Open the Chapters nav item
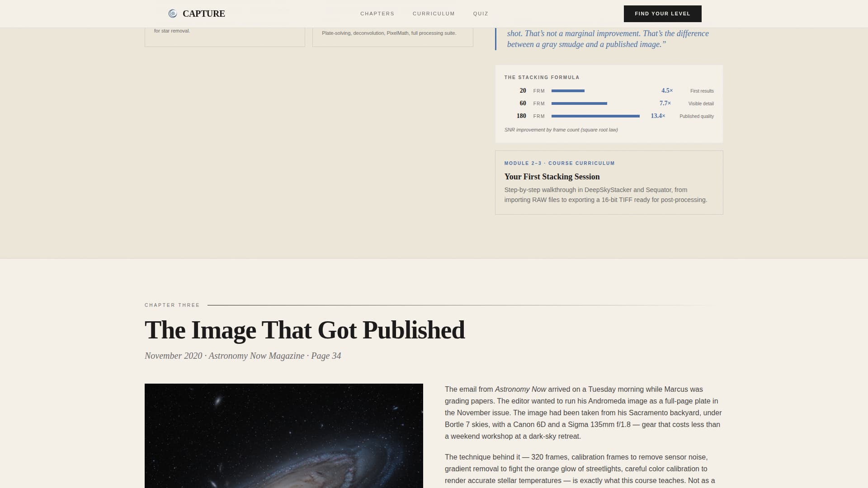This screenshot has width=868, height=488. click(x=377, y=14)
